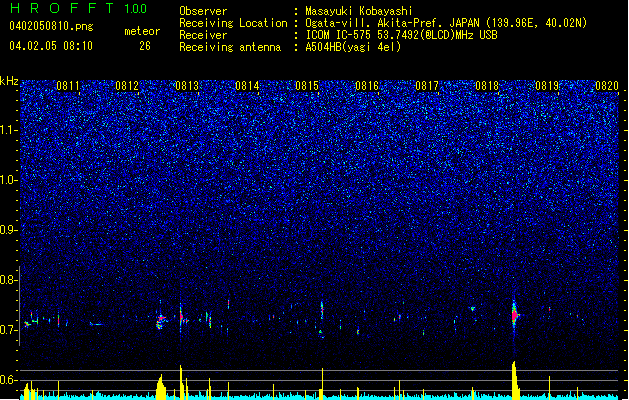Click the 0813 time marker

187,85
